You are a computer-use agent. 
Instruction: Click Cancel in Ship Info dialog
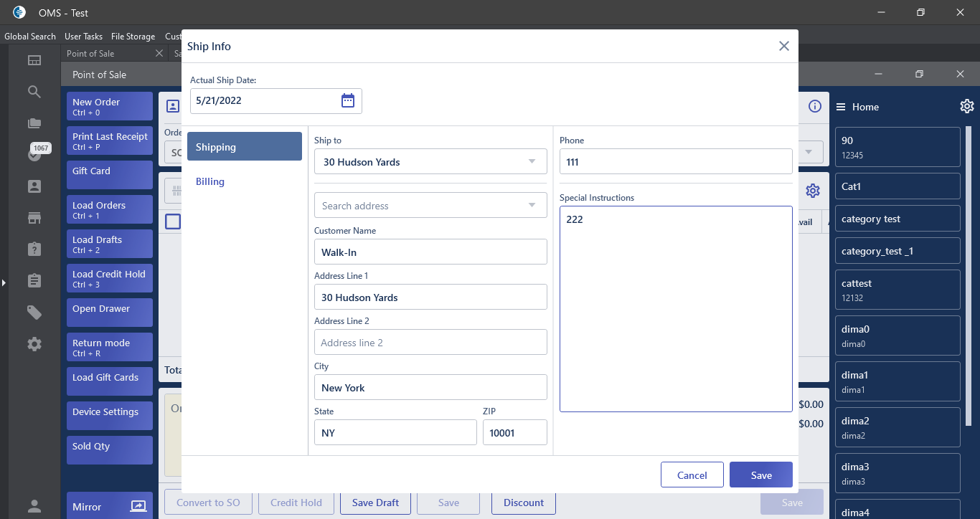[x=692, y=475]
